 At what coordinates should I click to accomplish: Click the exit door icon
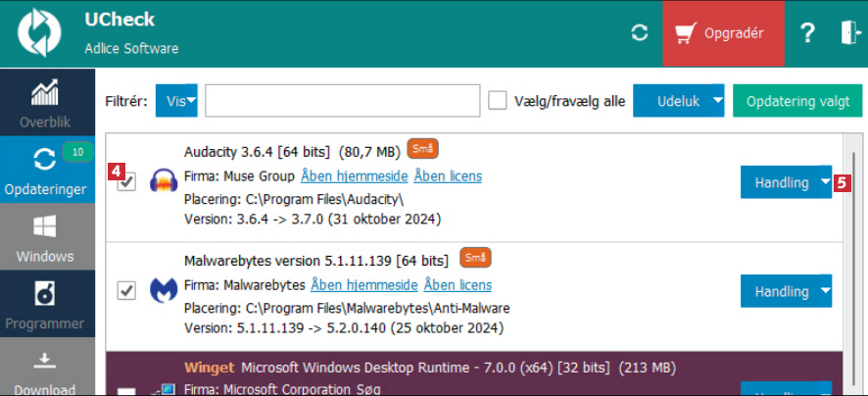coord(846,33)
